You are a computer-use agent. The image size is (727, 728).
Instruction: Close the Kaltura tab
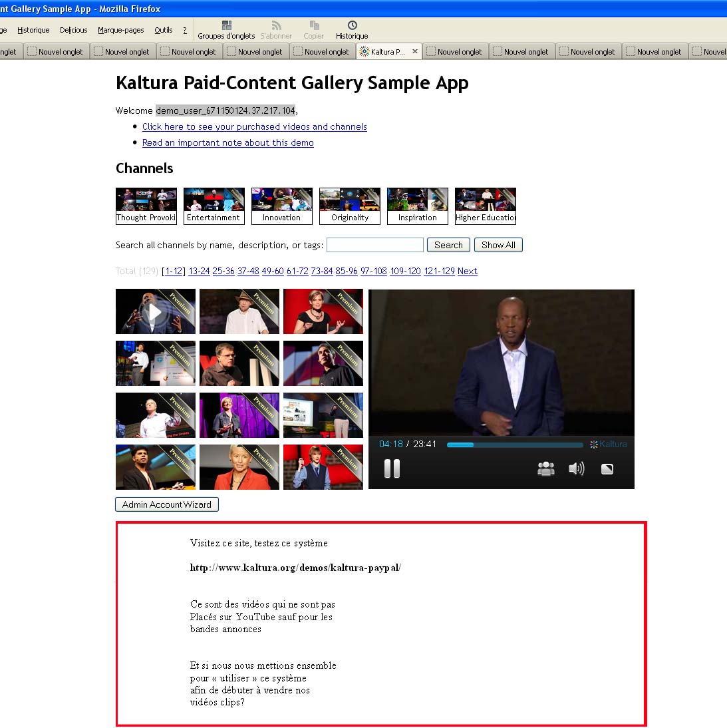(x=415, y=51)
